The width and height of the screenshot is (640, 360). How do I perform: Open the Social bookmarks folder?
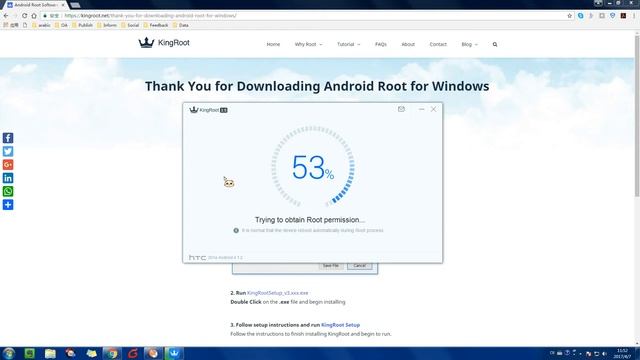pos(130,25)
